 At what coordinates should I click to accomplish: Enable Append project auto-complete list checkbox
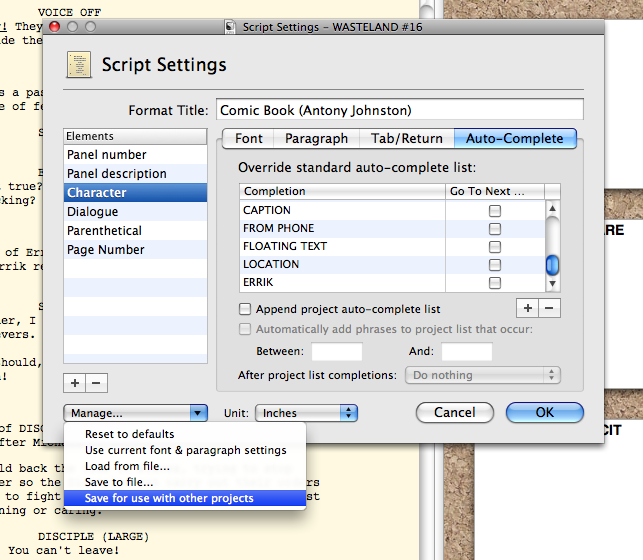point(246,309)
